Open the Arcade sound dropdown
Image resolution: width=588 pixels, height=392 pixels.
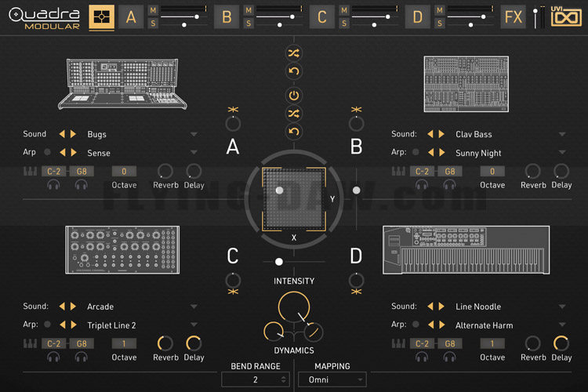tap(194, 306)
